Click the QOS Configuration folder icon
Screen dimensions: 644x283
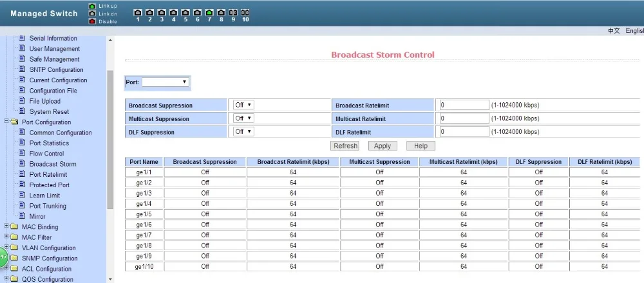pyautogui.click(x=14, y=279)
